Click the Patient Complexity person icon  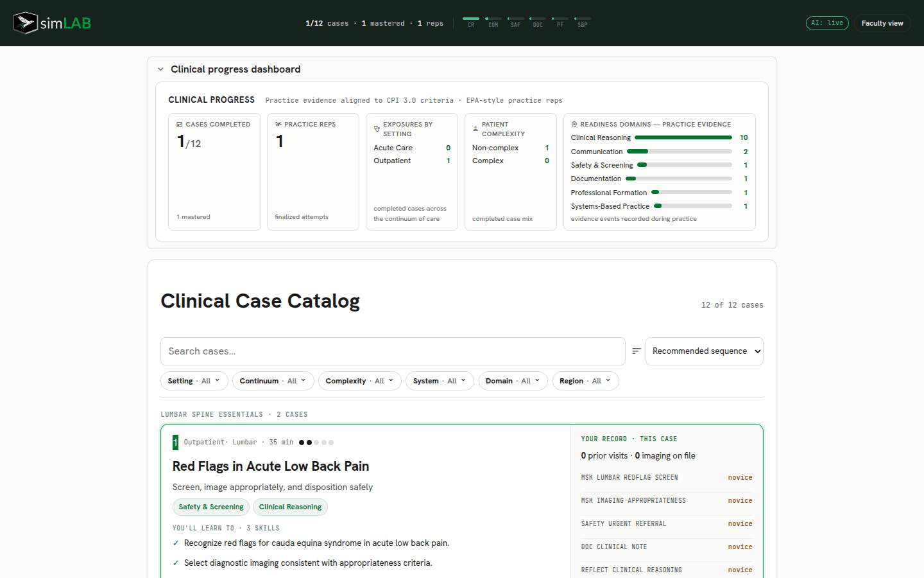click(x=475, y=129)
